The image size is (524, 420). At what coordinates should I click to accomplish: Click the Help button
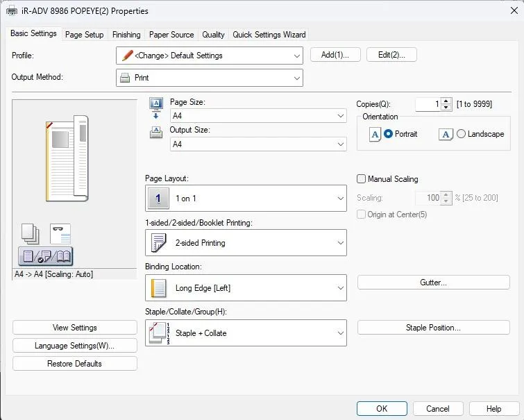[x=494, y=409]
